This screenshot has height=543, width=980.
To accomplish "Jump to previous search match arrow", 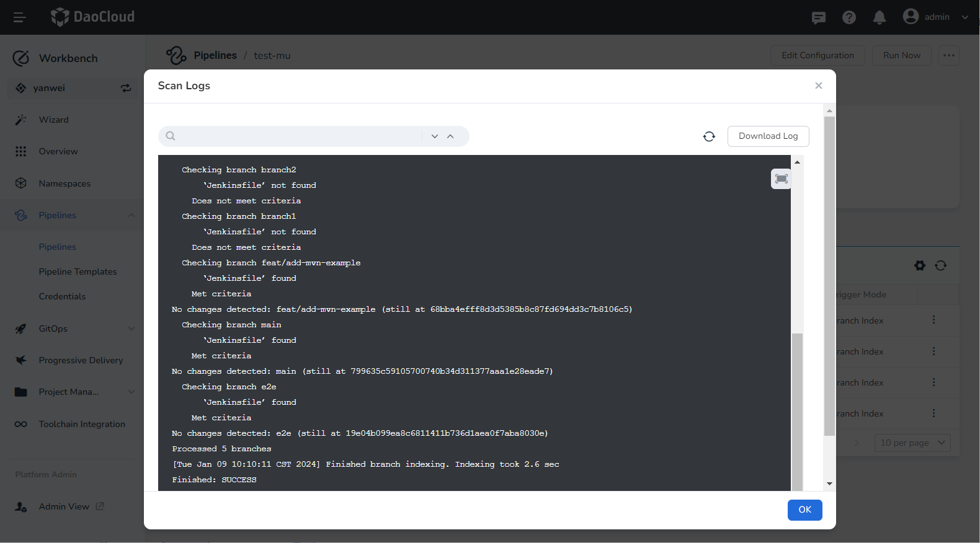I will click(450, 136).
